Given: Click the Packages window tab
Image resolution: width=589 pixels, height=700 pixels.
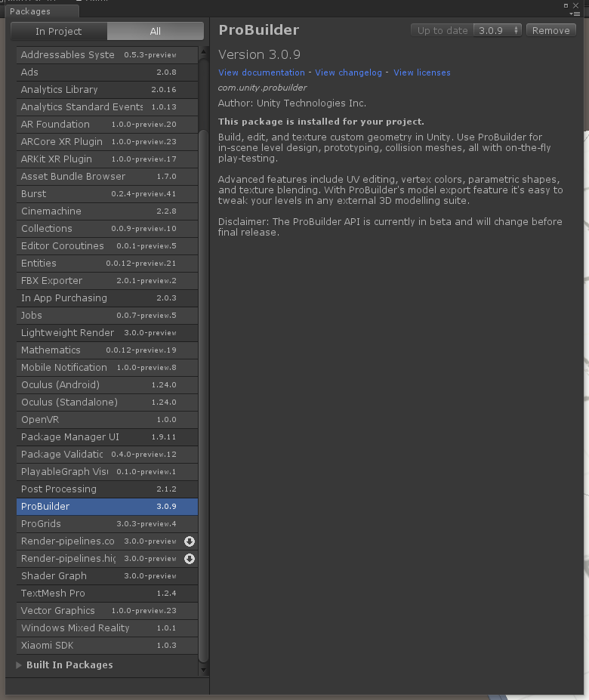Looking at the screenshot, I should pyautogui.click(x=30, y=11).
